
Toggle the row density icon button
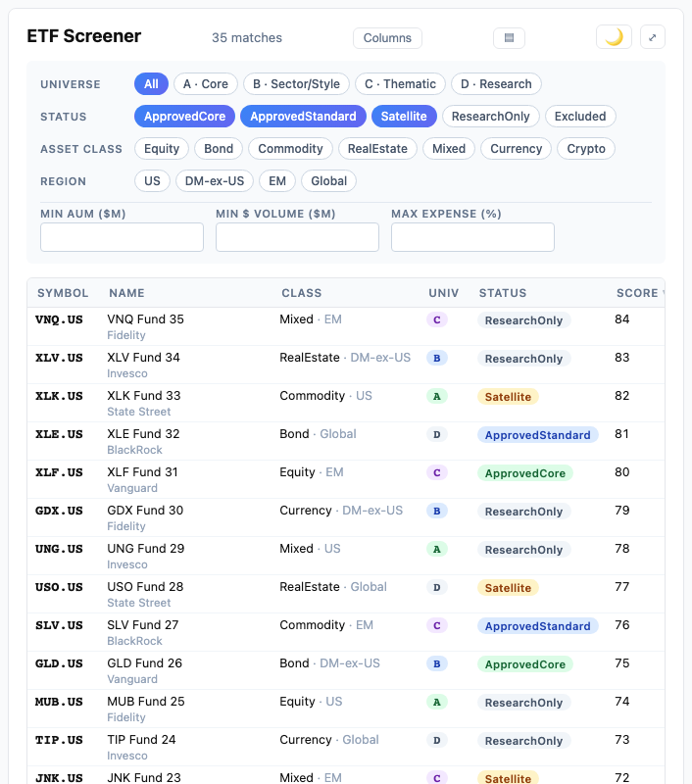pos(509,38)
